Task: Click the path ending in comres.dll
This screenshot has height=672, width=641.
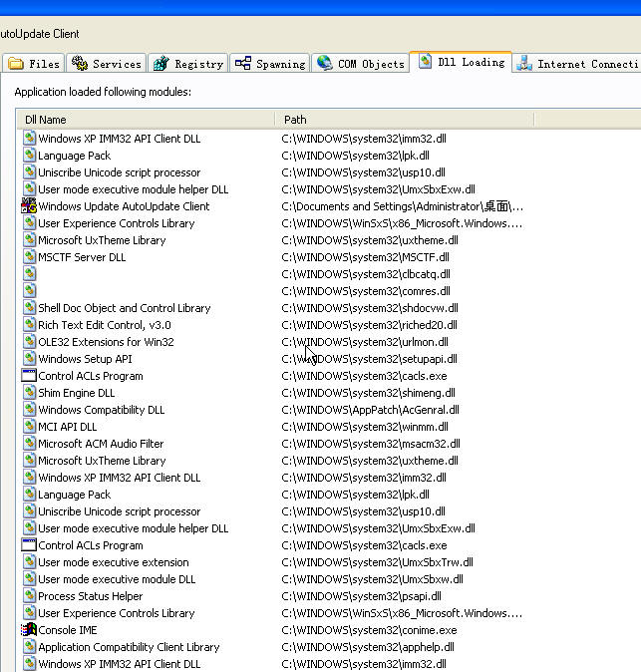Action: (365, 291)
